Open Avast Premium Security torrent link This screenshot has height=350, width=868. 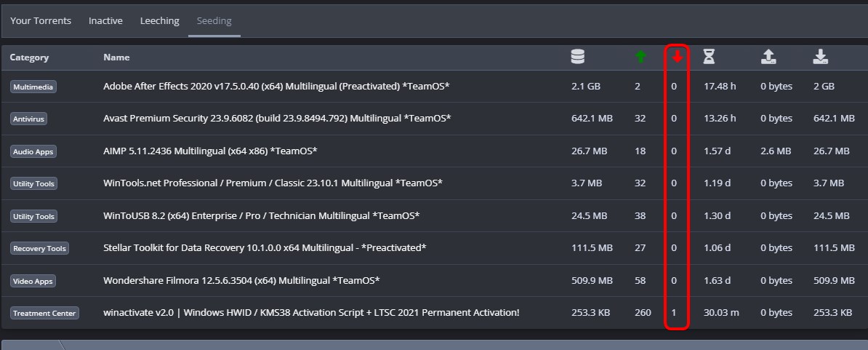[277, 119]
